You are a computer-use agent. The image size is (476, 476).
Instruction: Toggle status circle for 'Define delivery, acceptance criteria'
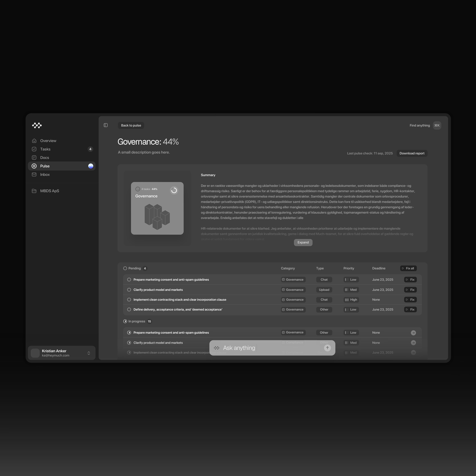click(129, 309)
